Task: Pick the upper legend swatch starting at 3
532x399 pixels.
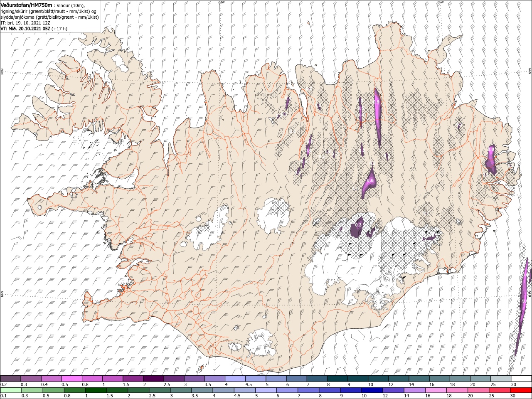Action: 194,379
